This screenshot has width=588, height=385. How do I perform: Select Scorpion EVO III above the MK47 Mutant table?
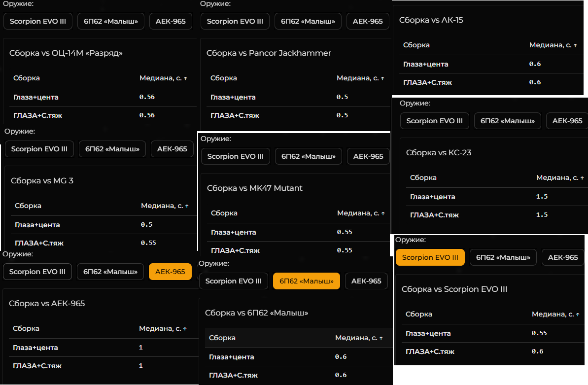(x=236, y=156)
